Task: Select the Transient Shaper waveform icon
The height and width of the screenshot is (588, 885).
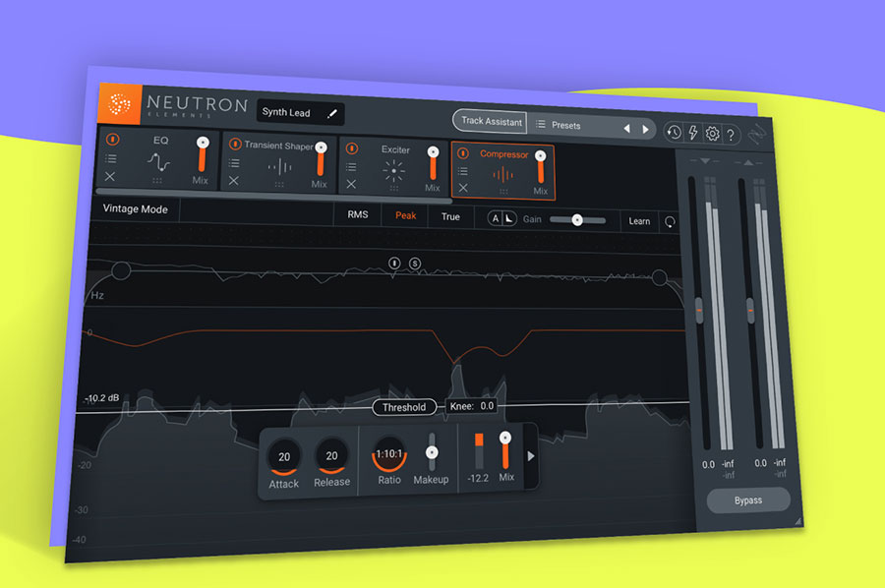Action: click(x=280, y=167)
